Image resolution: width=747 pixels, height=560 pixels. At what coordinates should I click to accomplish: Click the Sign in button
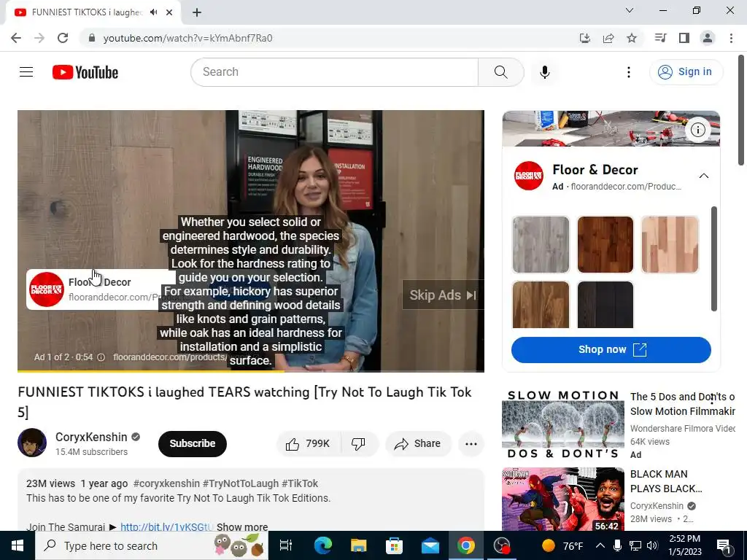pyautogui.click(x=686, y=72)
